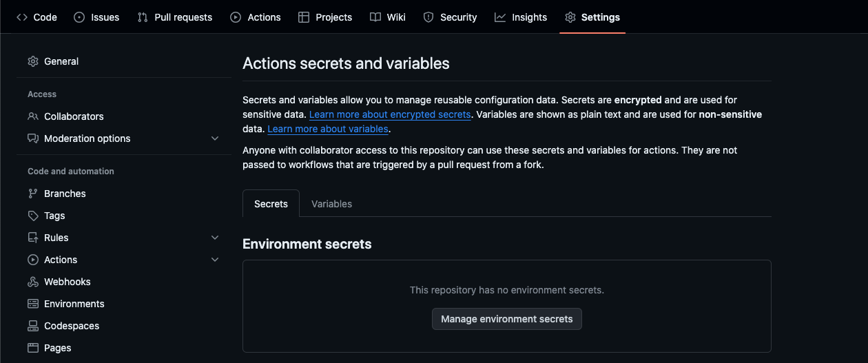Viewport: 868px width, 363px height.
Task: Expand the Moderation options chevron
Action: pyautogui.click(x=215, y=138)
